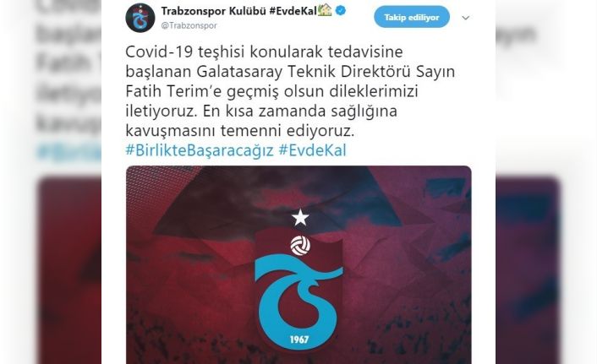Open the #BirlikteBaşaracağız hashtag
Image resolution: width=597 pixels, height=364 pixels.
(200, 150)
